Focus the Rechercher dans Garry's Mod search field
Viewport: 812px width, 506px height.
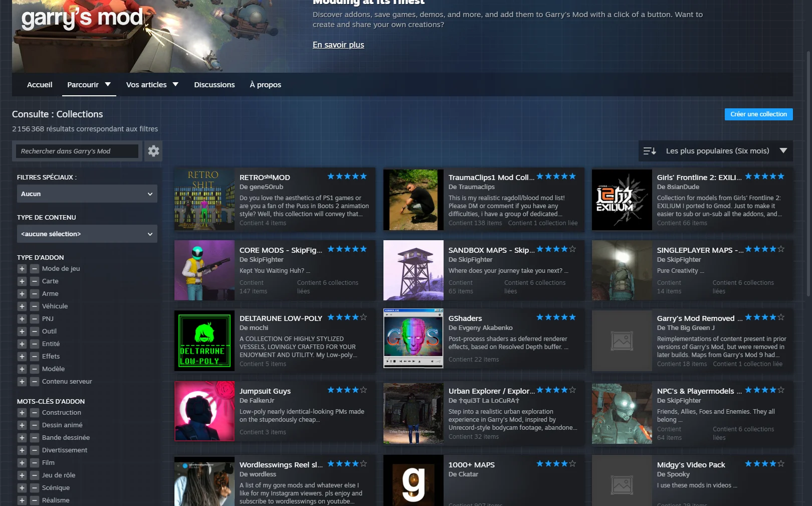click(x=78, y=151)
